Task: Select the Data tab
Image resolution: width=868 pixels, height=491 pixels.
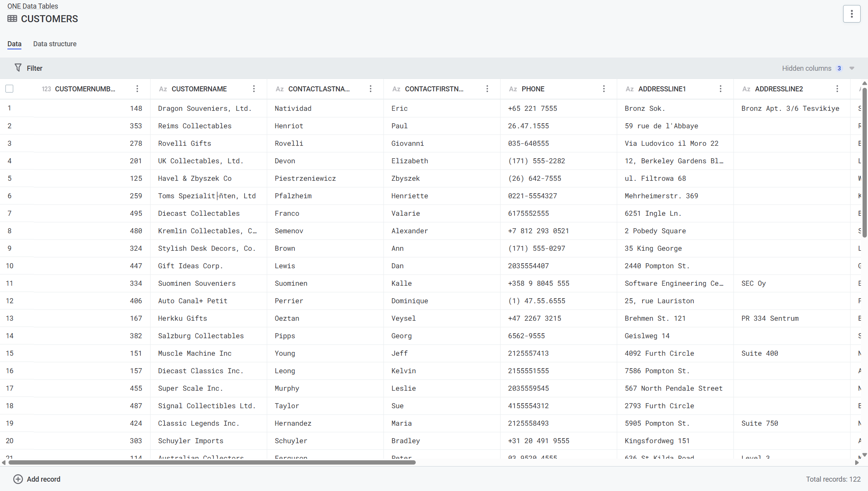Action: pyautogui.click(x=14, y=44)
